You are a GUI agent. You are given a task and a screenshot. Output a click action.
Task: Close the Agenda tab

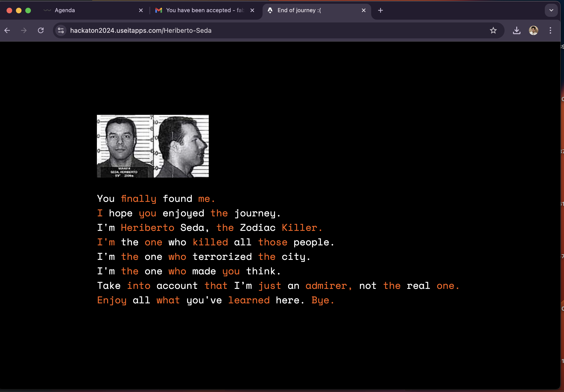point(141,10)
